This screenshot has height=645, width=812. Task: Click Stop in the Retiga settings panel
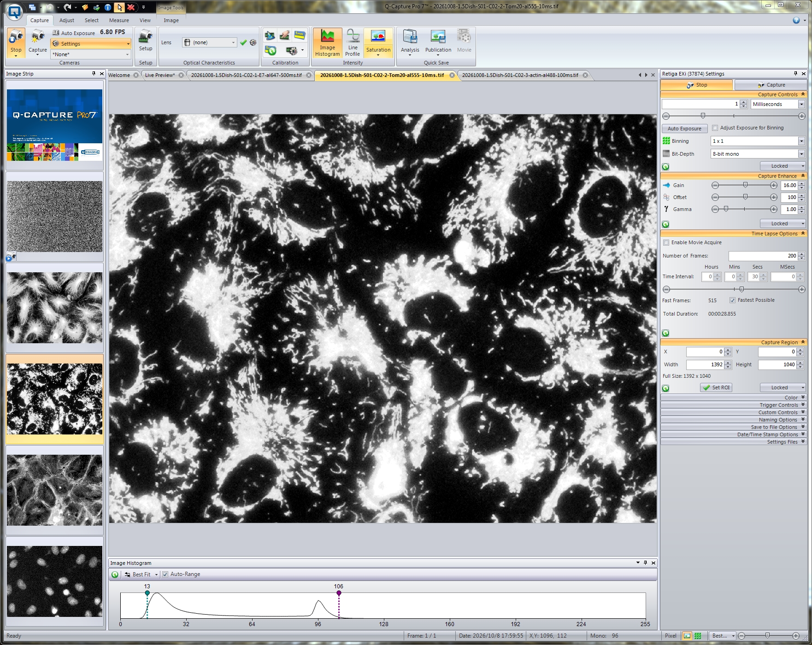(x=697, y=85)
